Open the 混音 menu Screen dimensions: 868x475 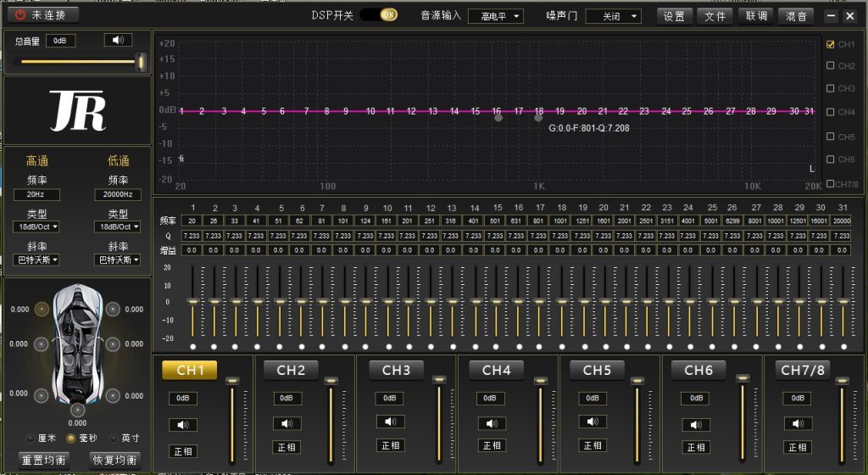pyautogui.click(x=796, y=16)
